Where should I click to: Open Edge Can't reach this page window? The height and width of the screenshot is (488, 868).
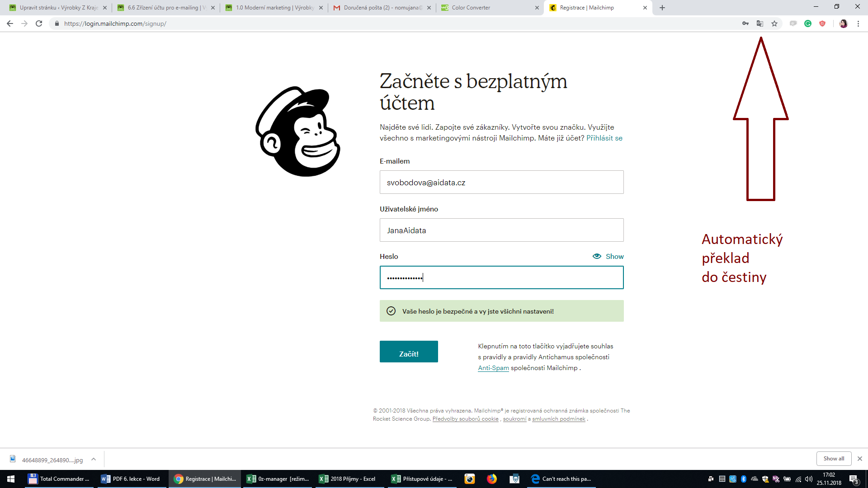(561, 479)
